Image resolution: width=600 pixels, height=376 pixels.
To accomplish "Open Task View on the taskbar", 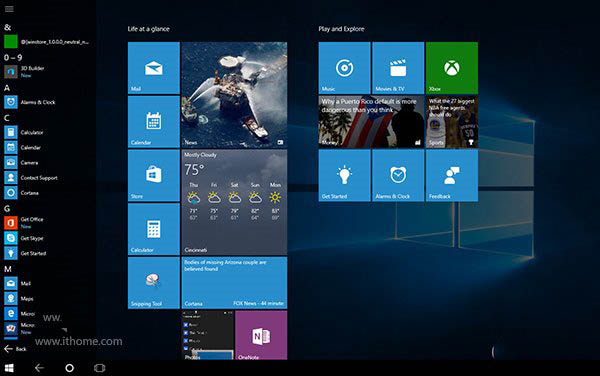I will click(99, 368).
